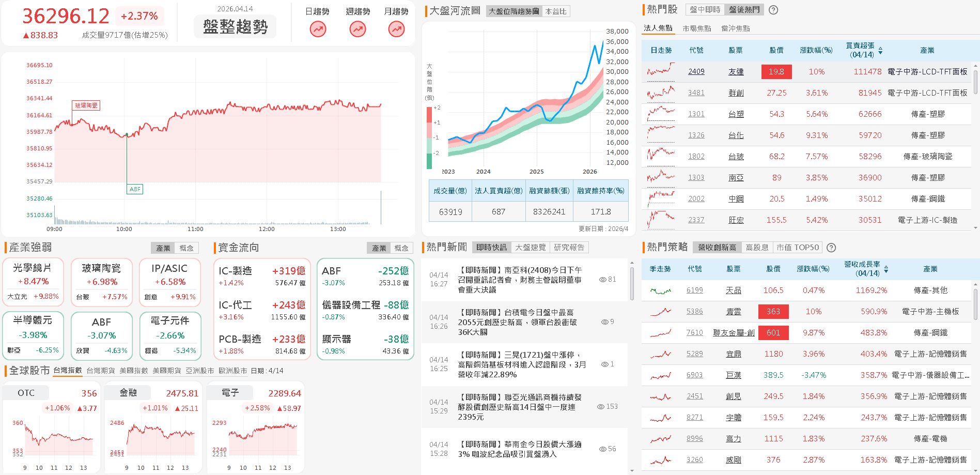Select the 研究報告 news tab
980x475 pixels.
pos(569,248)
